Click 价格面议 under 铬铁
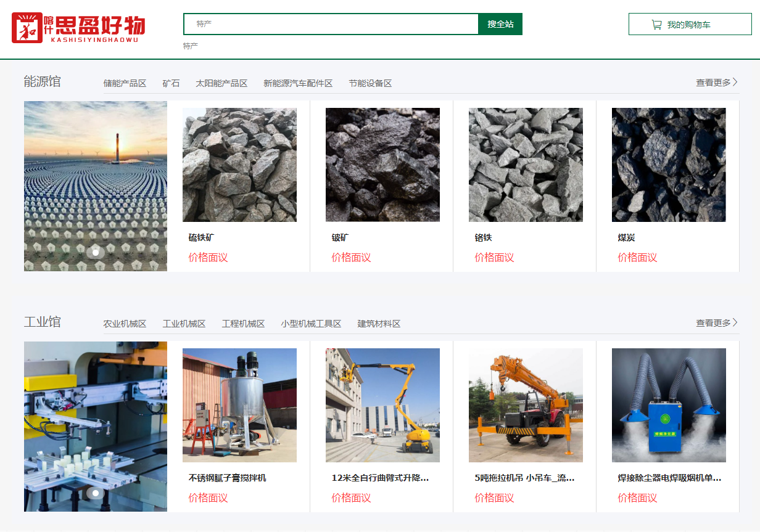This screenshot has width=760, height=532. click(x=494, y=258)
